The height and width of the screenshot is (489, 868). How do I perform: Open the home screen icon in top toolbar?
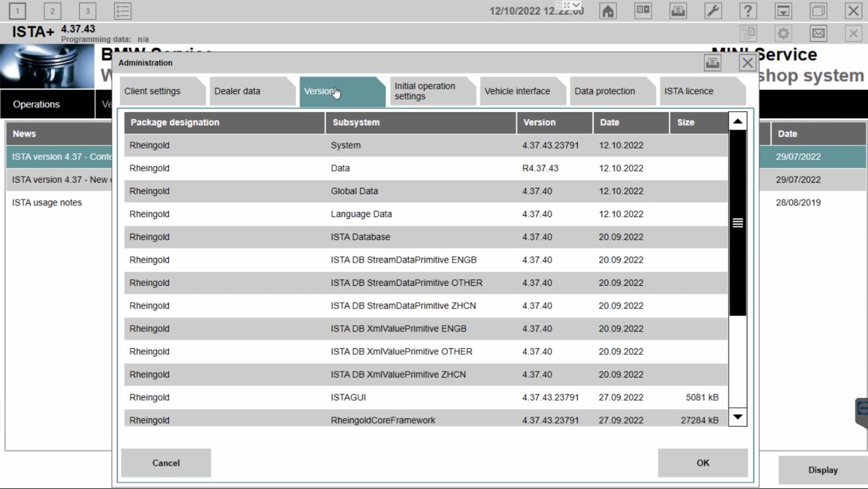pos(608,11)
